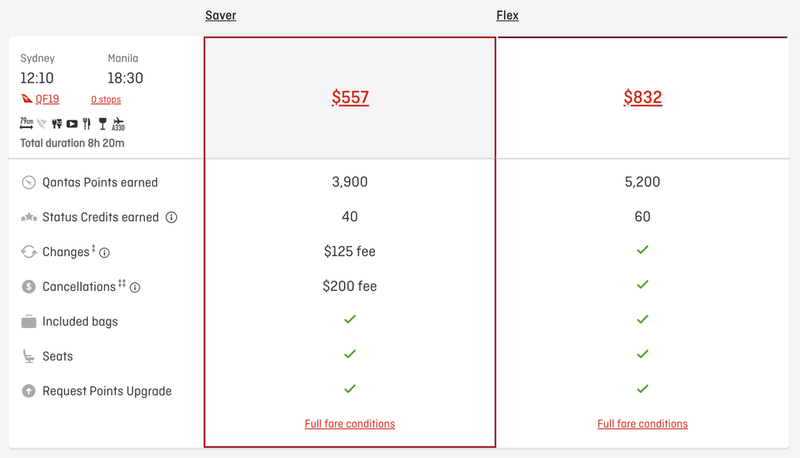Open the Status Credits earned info icon
The image size is (800, 458).
pyautogui.click(x=171, y=217)
